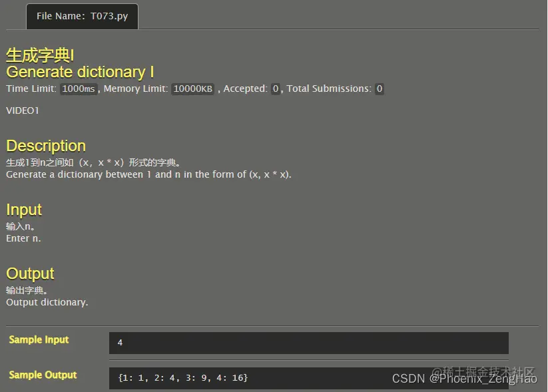The width and height of the screenshot is (548, 392).
Task: Click the sample output dictionary text
Action: tap(183, 377)
